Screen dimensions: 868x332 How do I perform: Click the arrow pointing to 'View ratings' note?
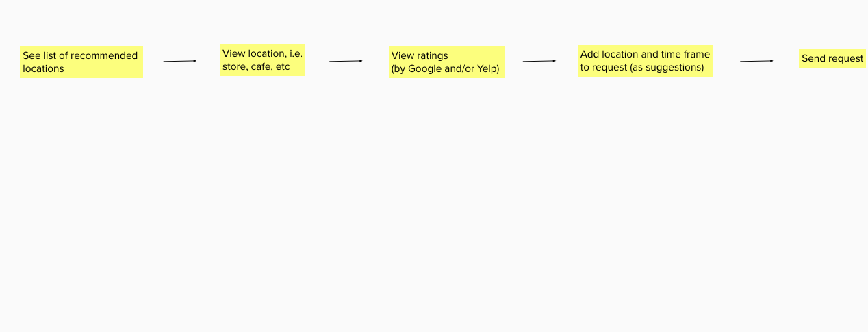(x=346, y=61)
